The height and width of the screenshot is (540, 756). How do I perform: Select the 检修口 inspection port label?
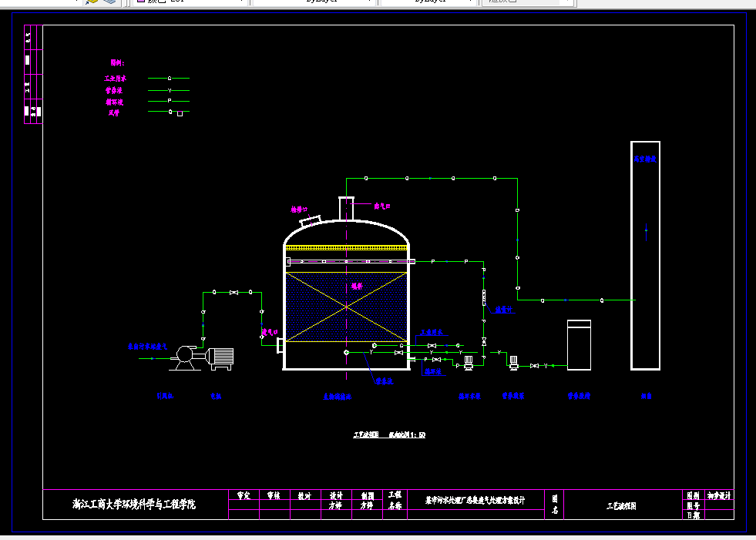(x=300, y=210)
